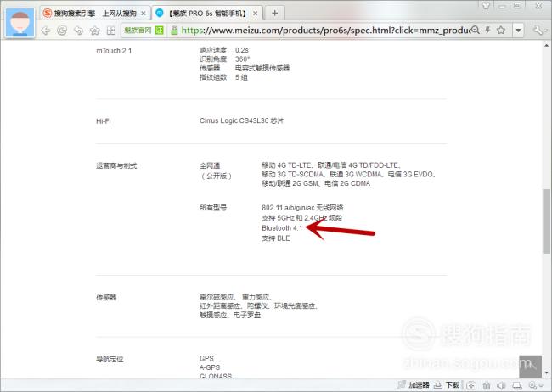Open the skin shirt icon in title bar

coord(486,5)
